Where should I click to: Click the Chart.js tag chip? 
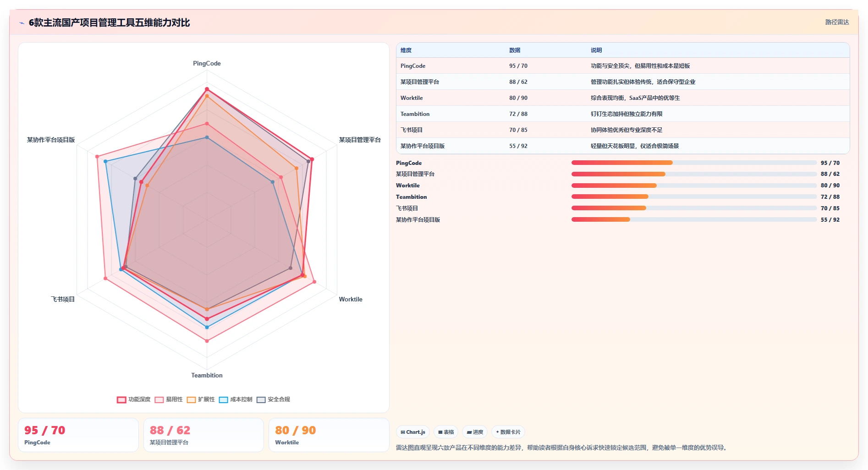[412, 432]
